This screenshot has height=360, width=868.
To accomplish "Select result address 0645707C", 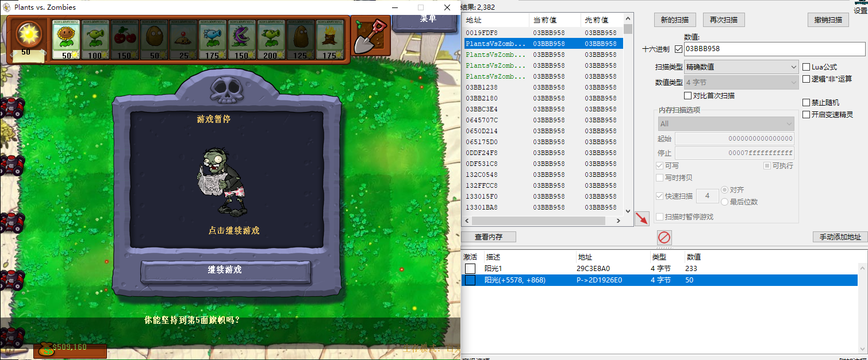I will pyautogui.click(x=482, y=120).
